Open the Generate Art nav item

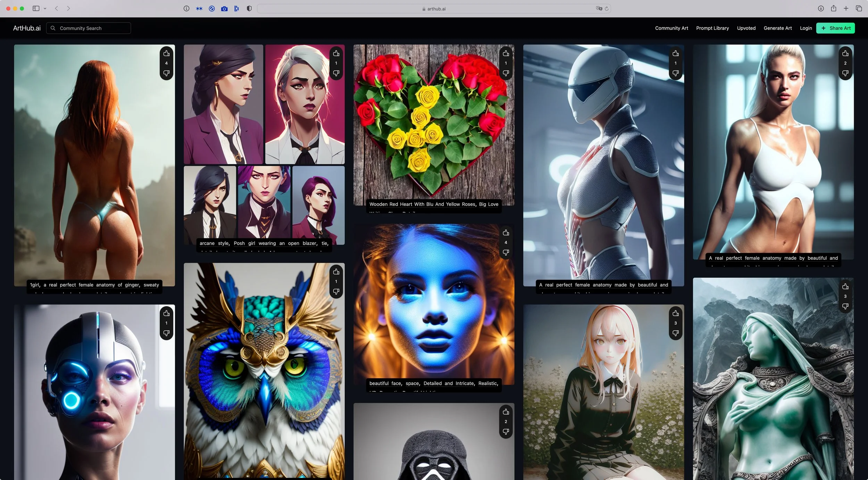point(777,28)
